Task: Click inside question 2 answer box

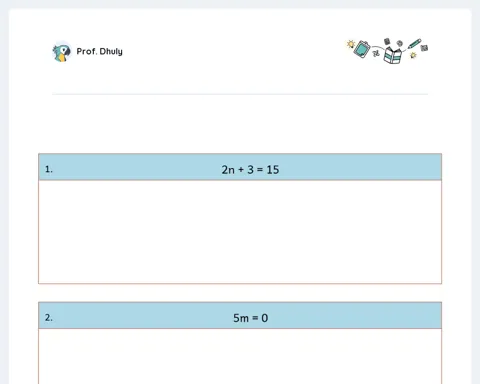Action: (240, 356)
